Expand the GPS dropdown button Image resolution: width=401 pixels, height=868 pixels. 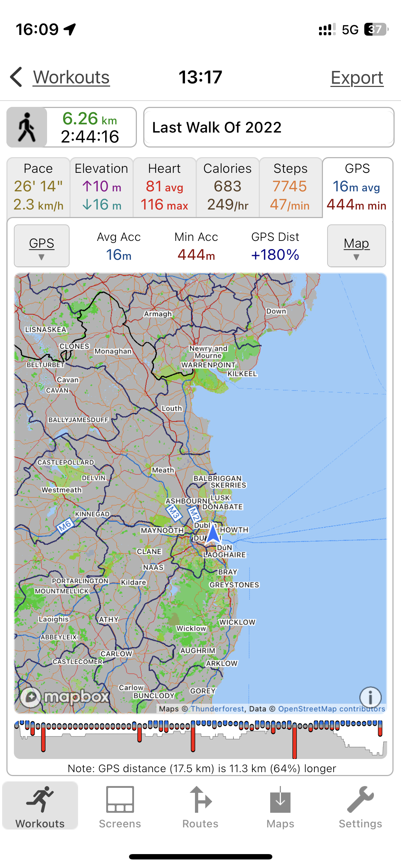[42, 246]
